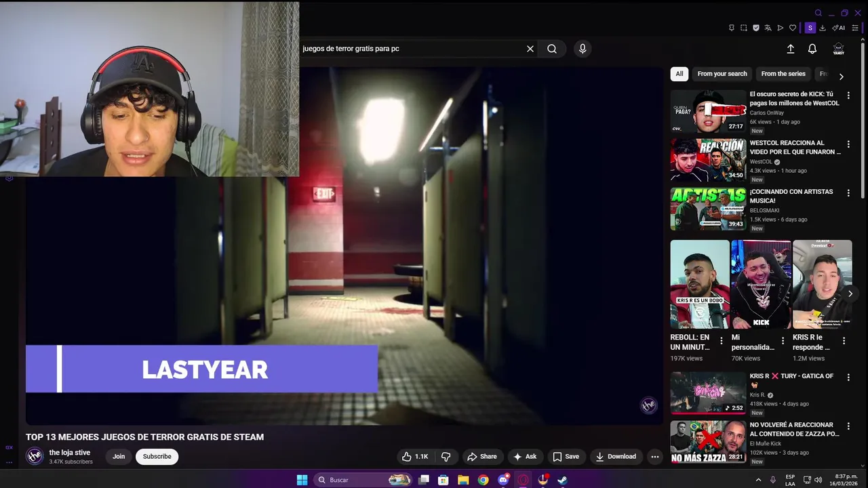Click the player triangle icon in Opera toolbar
Screen dimensions: 868x488
click(781, 28)
